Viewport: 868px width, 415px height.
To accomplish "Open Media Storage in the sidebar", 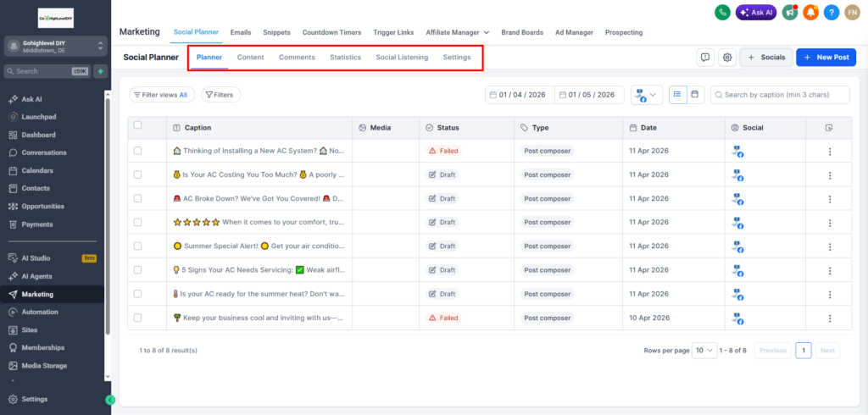I will point(44,366).
